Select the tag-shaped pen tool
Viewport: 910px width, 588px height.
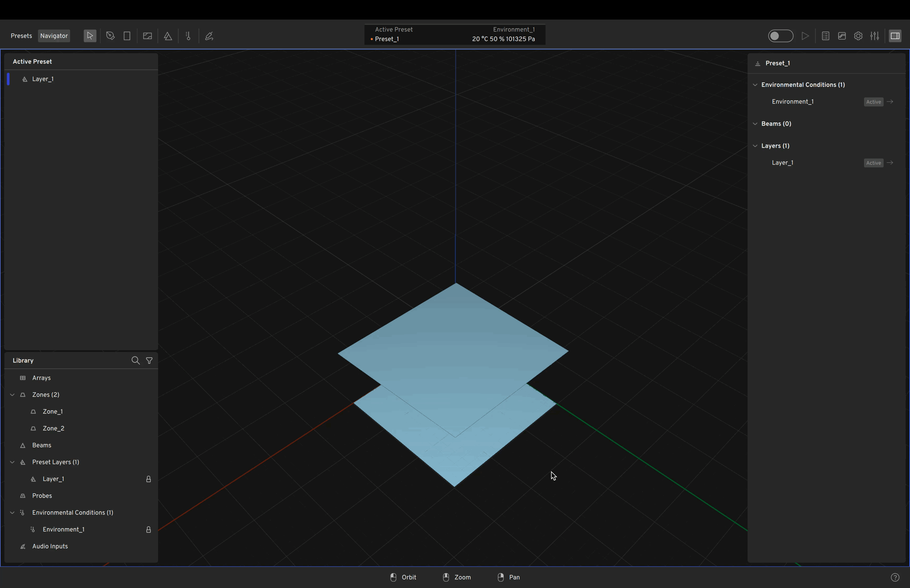[x=110, y=36]
